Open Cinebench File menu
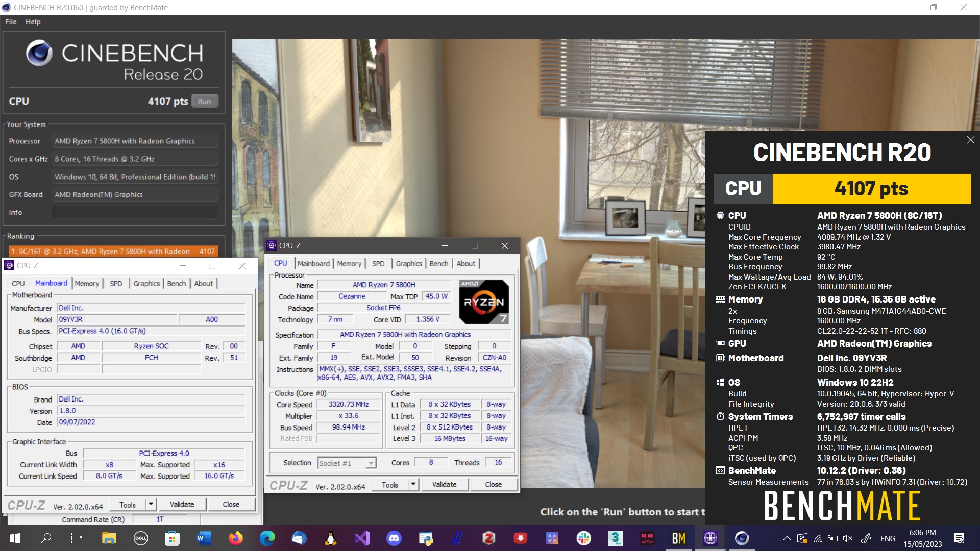 point(11,22)
